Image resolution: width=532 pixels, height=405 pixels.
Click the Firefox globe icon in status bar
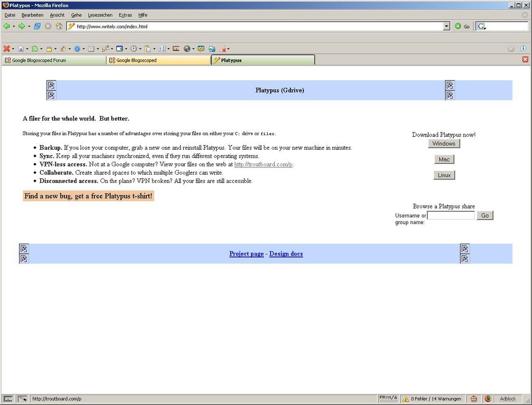pyautogui.click(x=488, y=399)
